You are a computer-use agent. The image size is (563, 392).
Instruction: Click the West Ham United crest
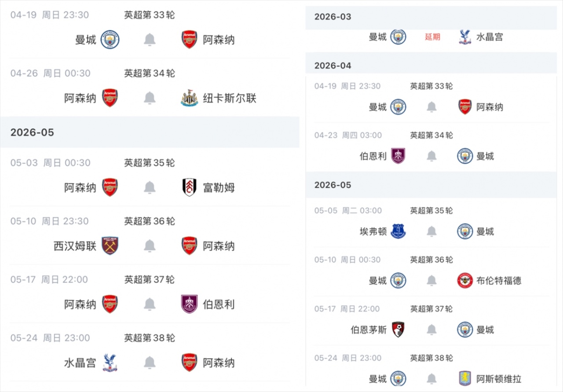(110, 246)
